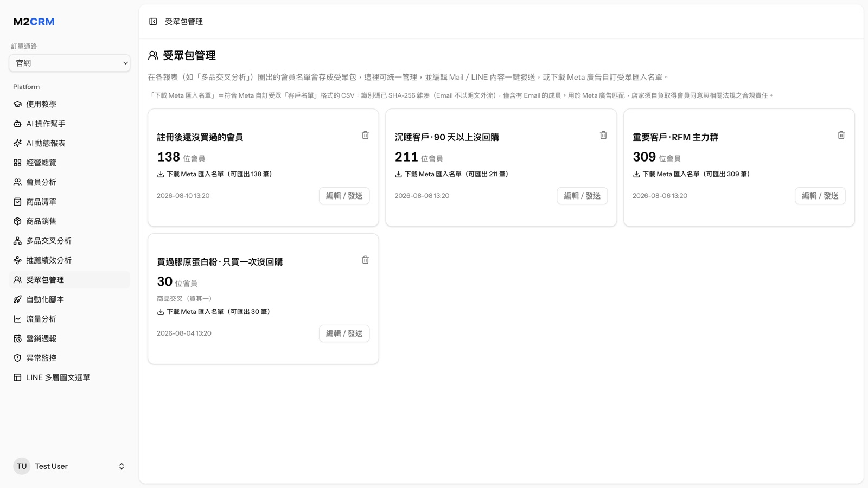Image resolution: width=868 pixels, height=488 pixels.
Task: Open AI 操作幫手 robot icon
Action: point(17,124)
